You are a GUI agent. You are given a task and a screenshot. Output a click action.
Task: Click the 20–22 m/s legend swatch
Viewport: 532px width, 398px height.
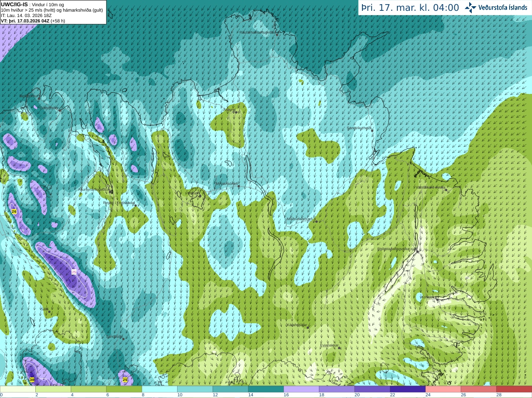(372, 389)
